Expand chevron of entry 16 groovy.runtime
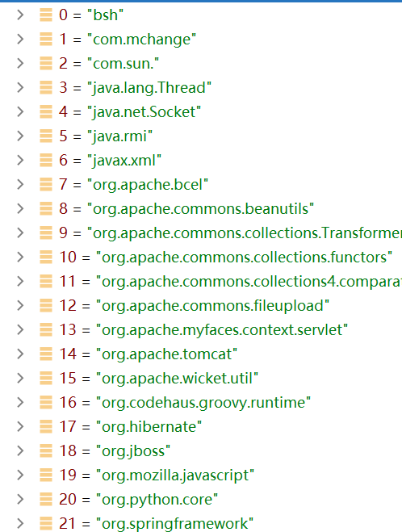 click(20, 402)
